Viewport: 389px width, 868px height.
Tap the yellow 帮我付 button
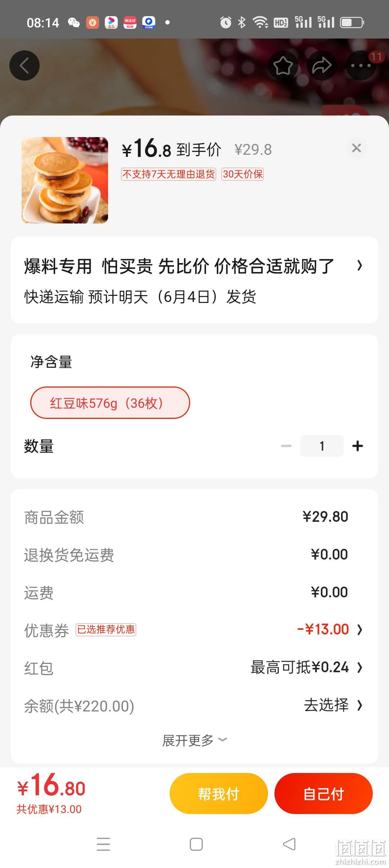click(219, 794)
